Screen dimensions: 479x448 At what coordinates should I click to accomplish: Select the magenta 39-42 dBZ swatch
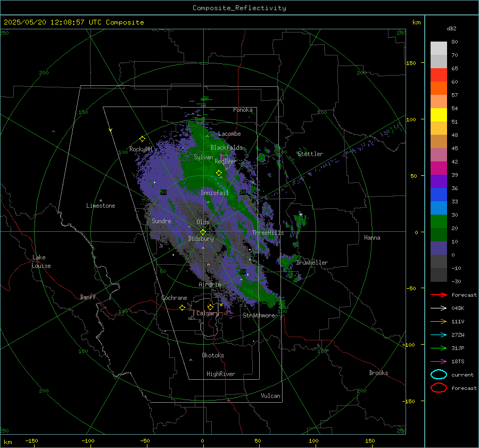(439, 168)
